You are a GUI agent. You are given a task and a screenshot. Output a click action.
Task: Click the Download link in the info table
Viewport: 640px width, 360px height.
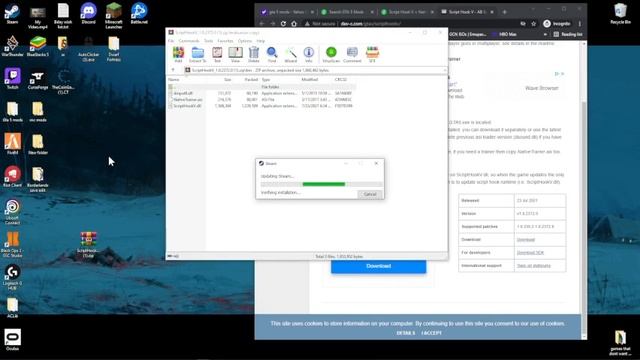526,240
